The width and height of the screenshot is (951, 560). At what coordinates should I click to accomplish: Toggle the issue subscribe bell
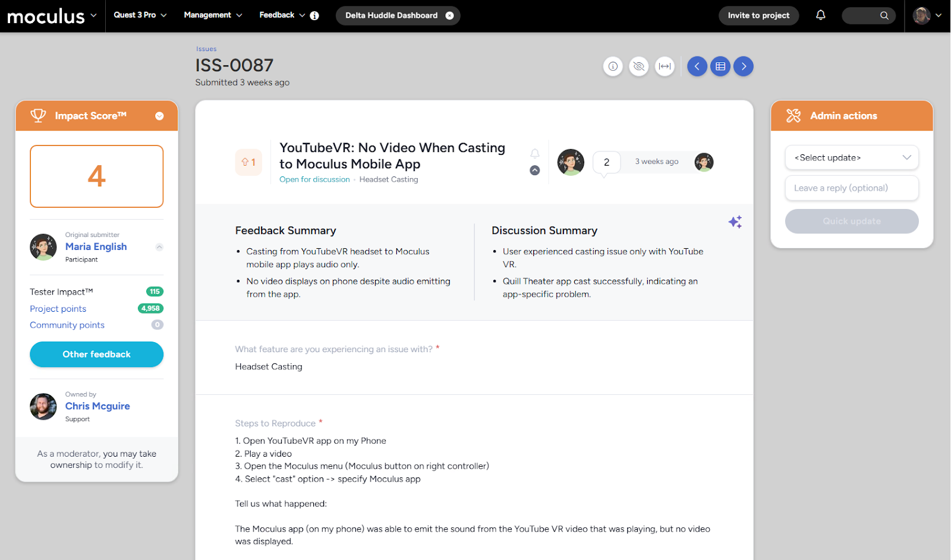(535, 153)
